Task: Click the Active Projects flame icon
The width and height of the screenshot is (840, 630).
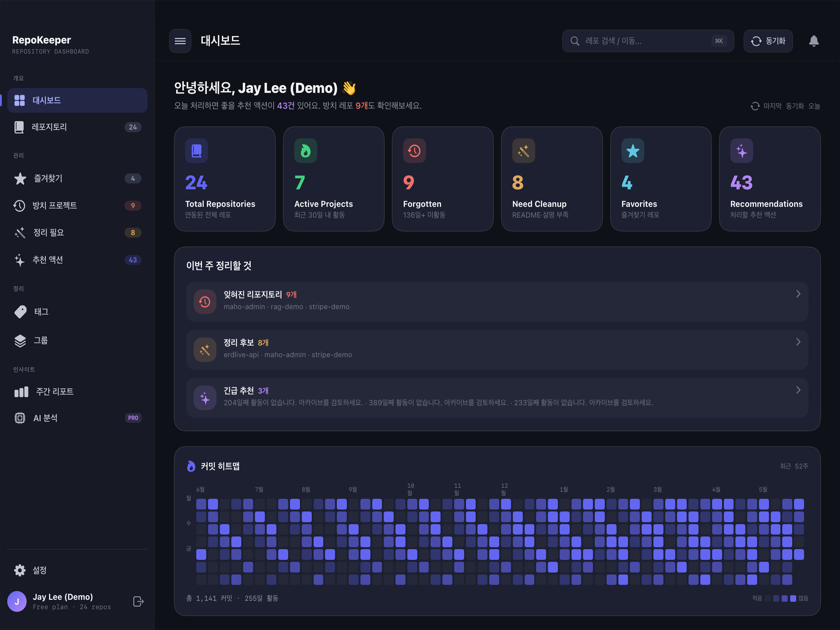Action: tap(305, 151)
